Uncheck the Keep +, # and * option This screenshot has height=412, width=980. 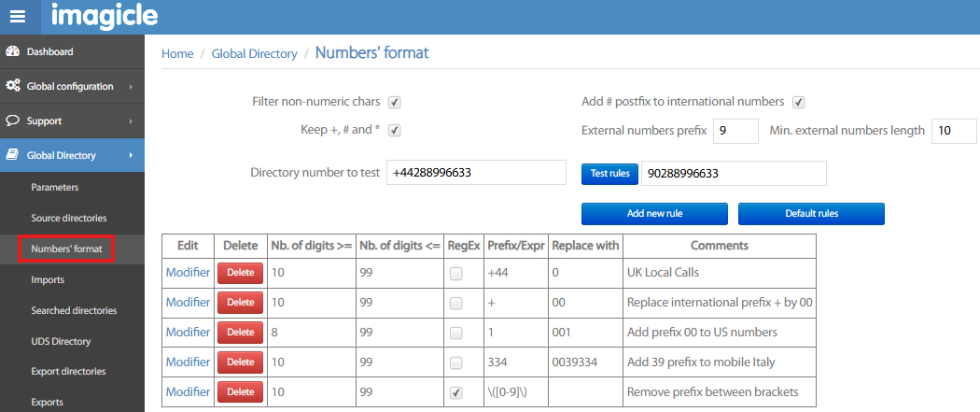point(395,130)
